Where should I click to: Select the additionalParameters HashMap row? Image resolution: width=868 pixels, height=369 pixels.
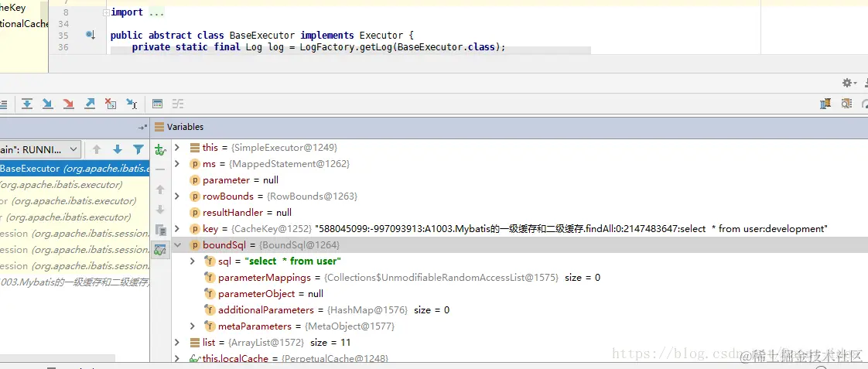520,309
